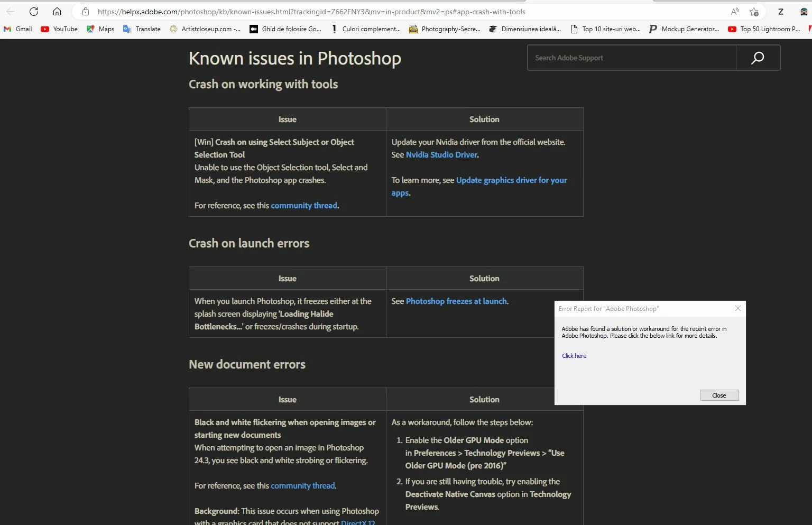Screen dimensions: 812x525
Task: Click 'Black and white flickering' issue title
Action: [285, 429]
